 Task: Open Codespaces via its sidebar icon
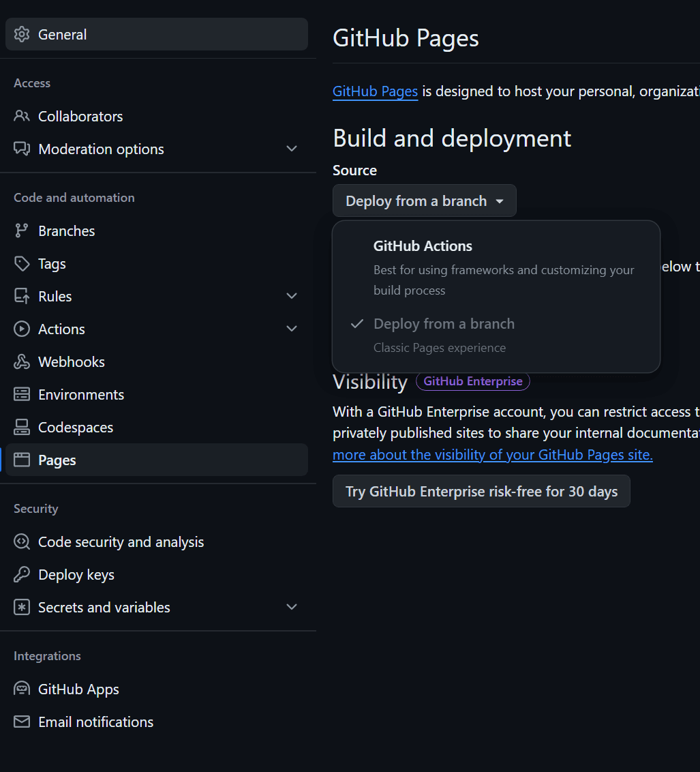(x=21, y=427)
